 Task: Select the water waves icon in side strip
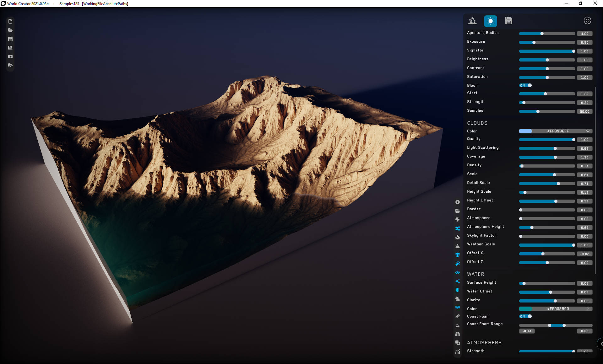click(458, 308)
